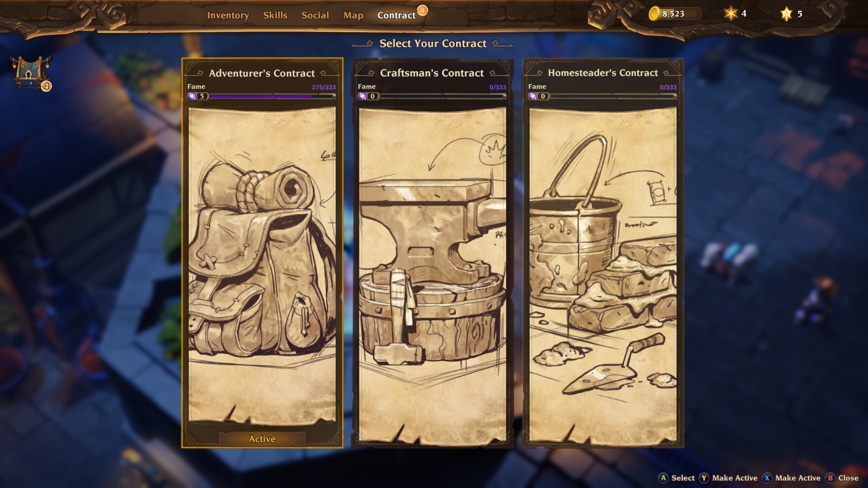Click the X Make Active prompt
The width and height of the screenshot is (868, 488).
click(792, 478)
